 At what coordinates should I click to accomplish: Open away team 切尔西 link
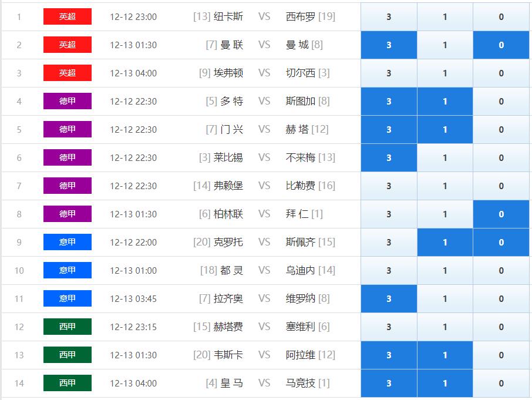click(x=301, y=73)
